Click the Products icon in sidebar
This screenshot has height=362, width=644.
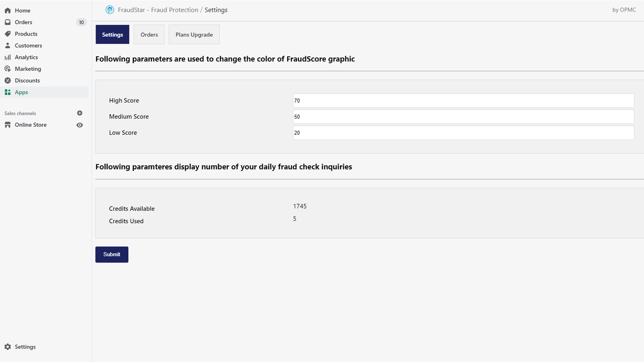tap(8, 34)
